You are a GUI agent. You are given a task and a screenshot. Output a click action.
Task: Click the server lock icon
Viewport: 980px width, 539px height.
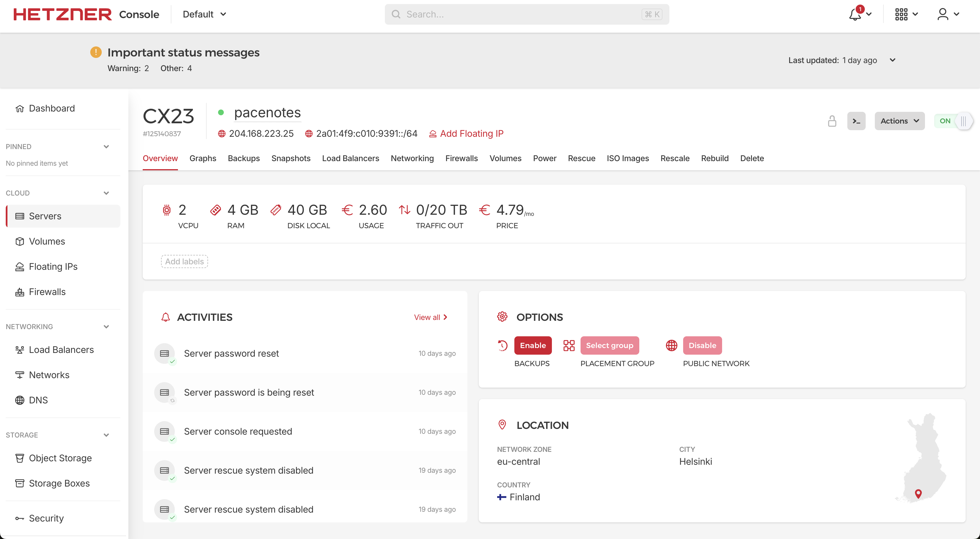pos(832,121)
